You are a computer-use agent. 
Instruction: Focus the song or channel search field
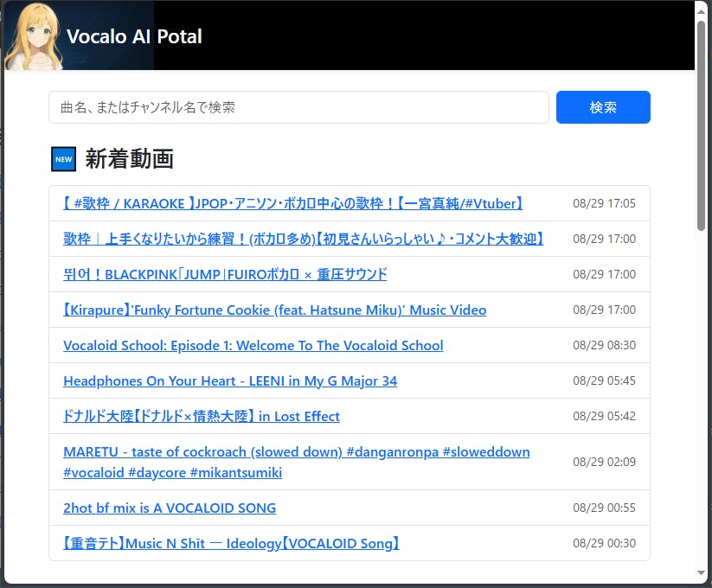[298, 107]
